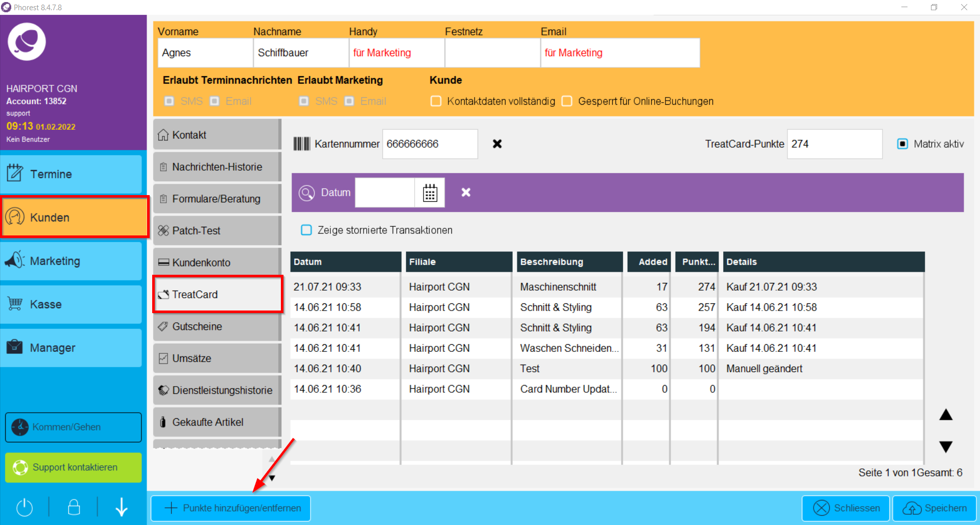Open Marketing in the main sidebar
The height and width of the screenshot is (525, 980).
(71, 261)
